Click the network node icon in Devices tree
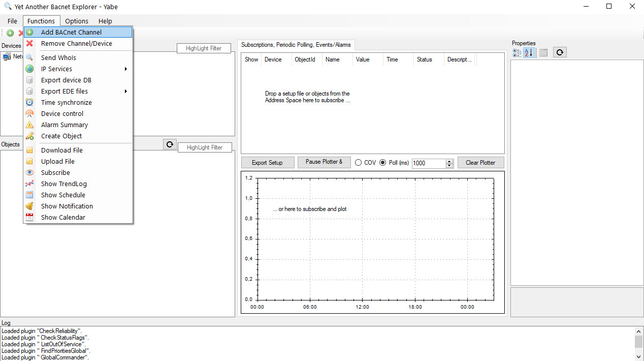The width and height of the screenshot is (644, 361). pos(7,56)
